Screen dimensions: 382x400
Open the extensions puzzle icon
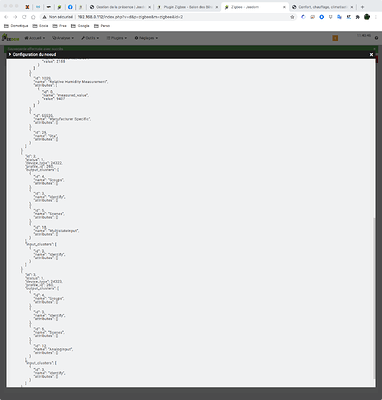point(357,17)
